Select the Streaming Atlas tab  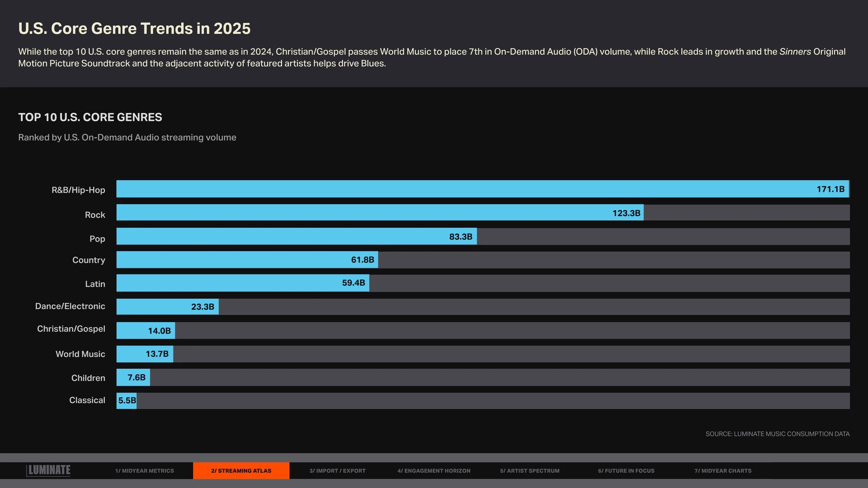click(241, 471)
